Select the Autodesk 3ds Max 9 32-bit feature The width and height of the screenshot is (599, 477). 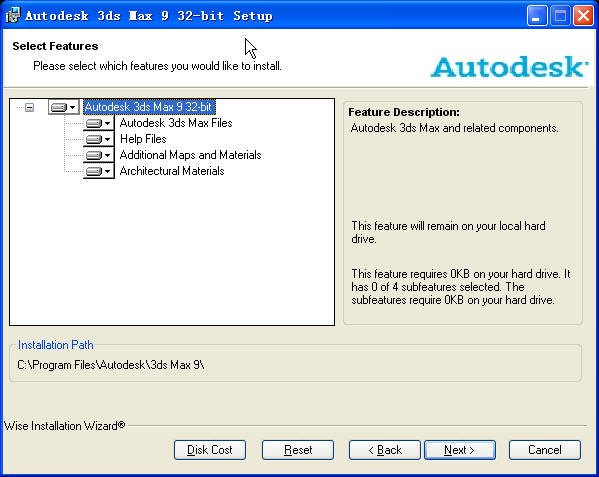point(149,107)
